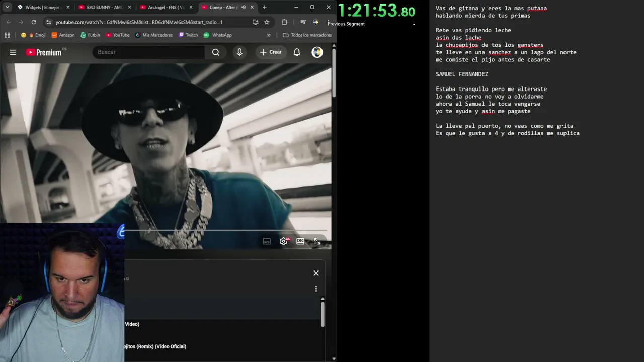
Task: Switch the player to theater mode
Action: point(300,241)
